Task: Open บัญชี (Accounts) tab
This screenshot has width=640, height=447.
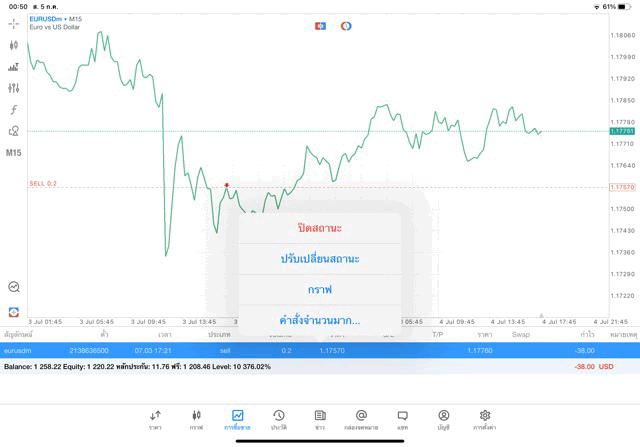Action: 443,418
